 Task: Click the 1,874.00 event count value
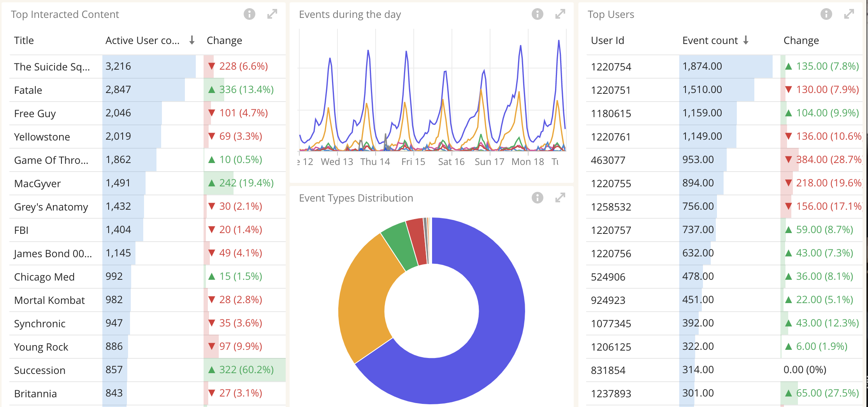click(x=702, y=66)
